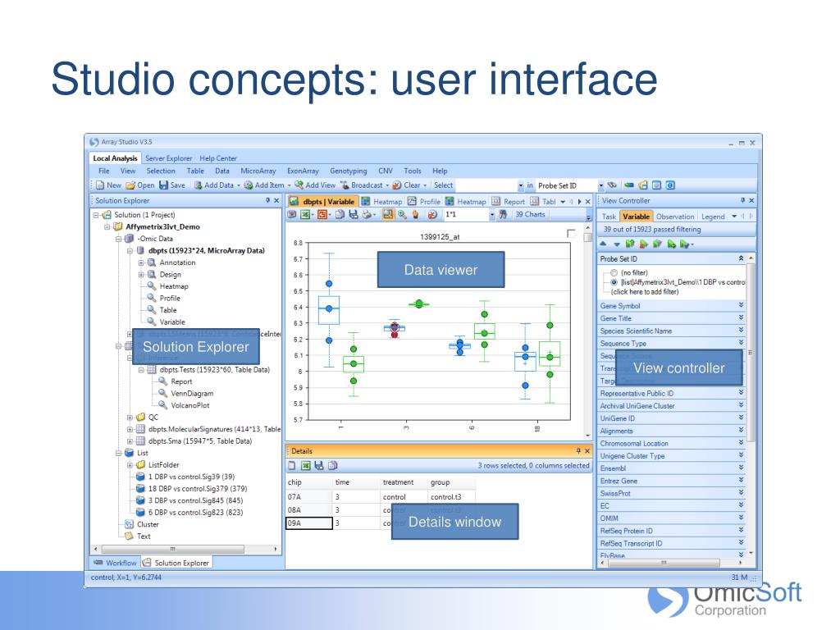Open the Add Data dropdown arrow
This screenshot has height=630, width=840.
[239, 185]
